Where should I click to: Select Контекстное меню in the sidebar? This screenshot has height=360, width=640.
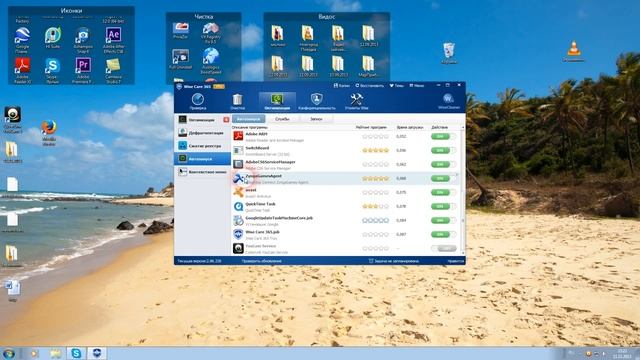click(202, 172)
